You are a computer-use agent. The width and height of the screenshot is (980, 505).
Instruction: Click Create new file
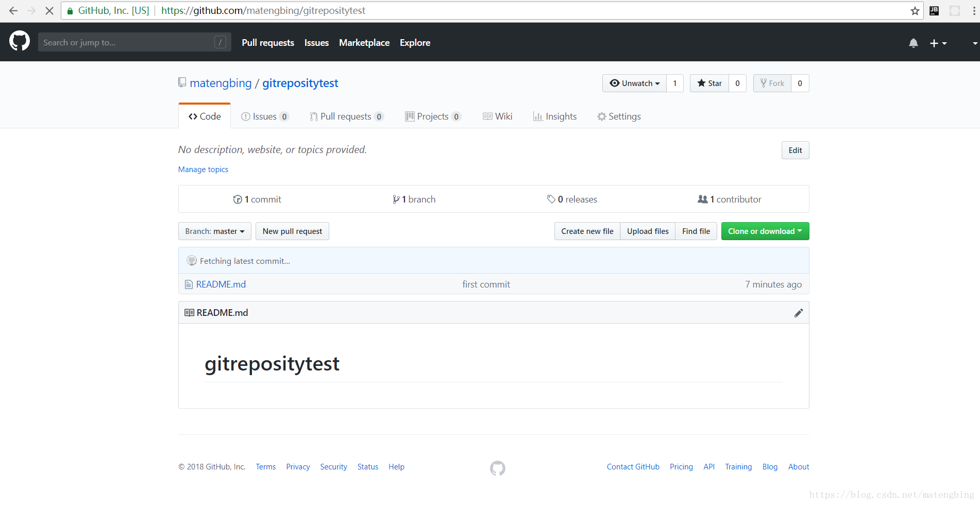click(x=587, y=231)
